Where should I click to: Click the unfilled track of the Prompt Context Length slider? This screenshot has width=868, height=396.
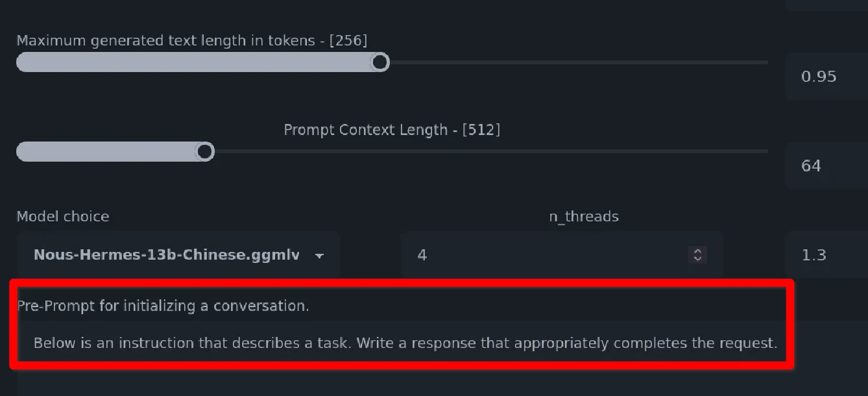coord(487,152)
